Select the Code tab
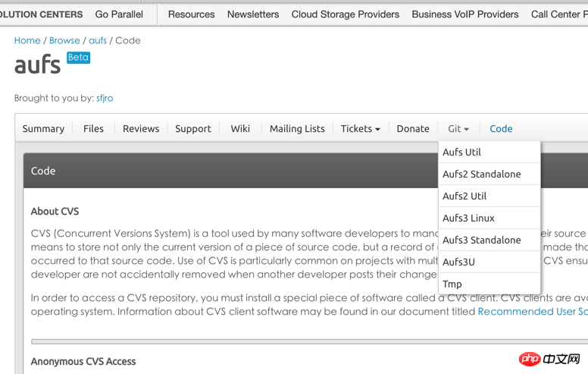The height and width of the screenshot is (374, 588). [501, 129]
